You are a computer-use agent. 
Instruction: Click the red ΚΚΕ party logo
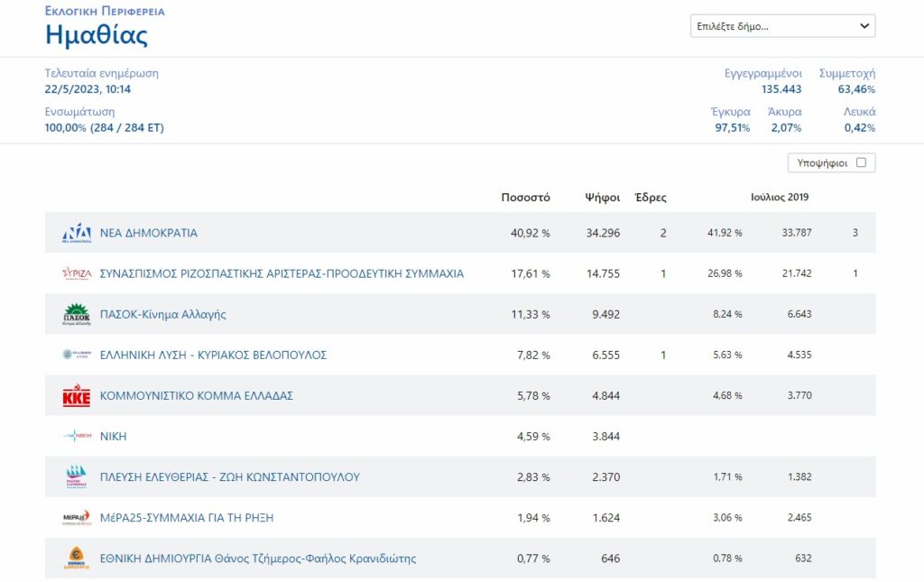click(77, 396)
